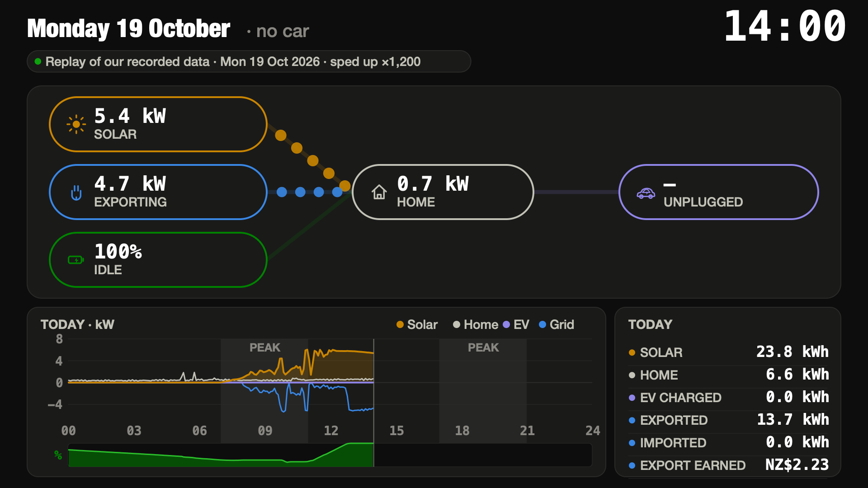This screenshot has width=868, height=488.
Task: Toggle the Home legend entry on chart
Action: (x=475, y=324)
